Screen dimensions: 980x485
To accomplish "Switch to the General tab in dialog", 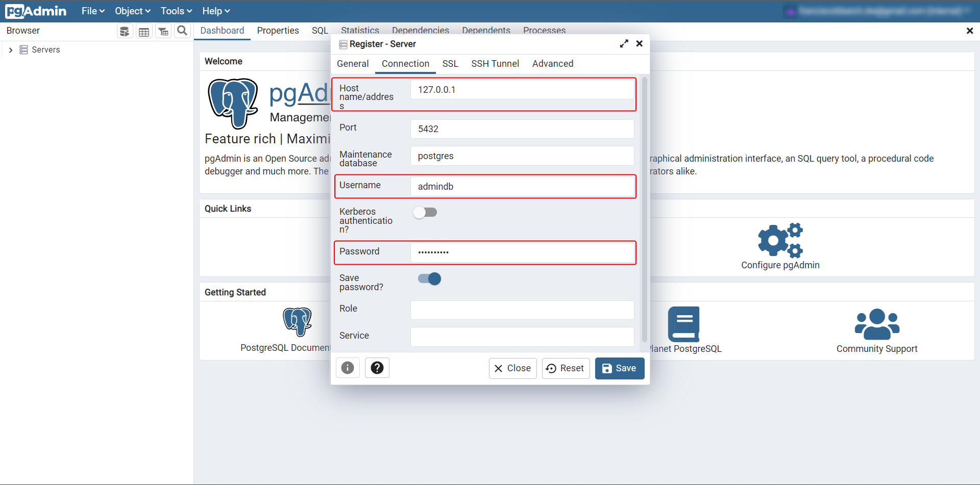I will coord(353,64).
